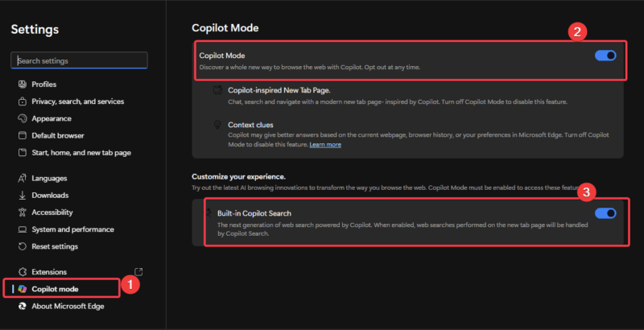The image size is (644, 330).
Task: Open the Extensions settings entry
Action: [x=49, y=272]
